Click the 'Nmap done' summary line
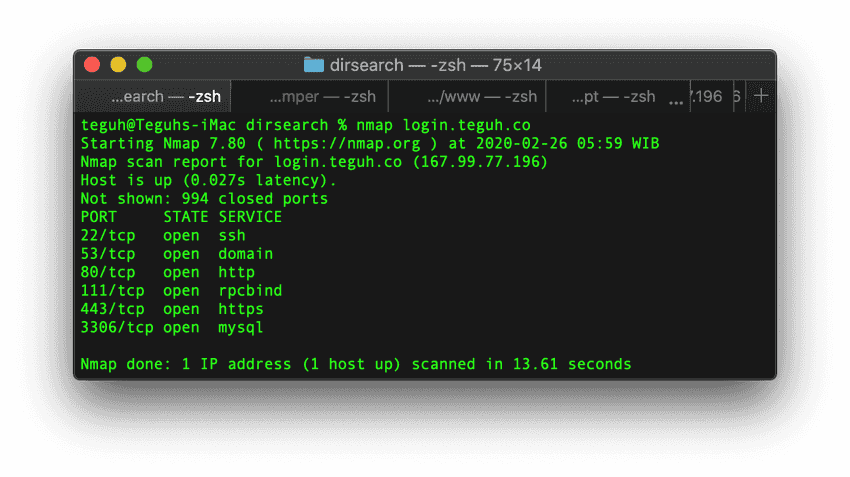Viewport: 850px width, 477px height. [x=355, y=364]
